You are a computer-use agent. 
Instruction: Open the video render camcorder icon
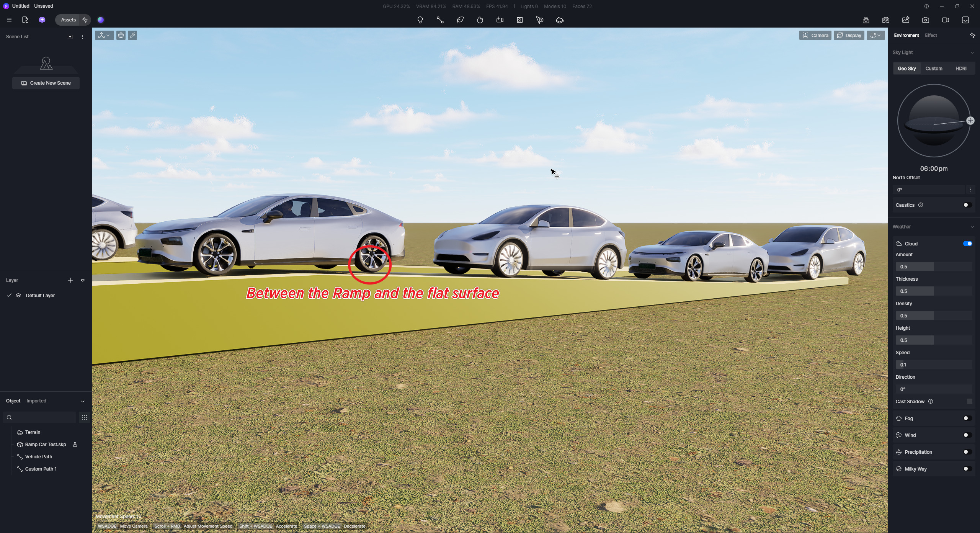(x=946, y=20)
